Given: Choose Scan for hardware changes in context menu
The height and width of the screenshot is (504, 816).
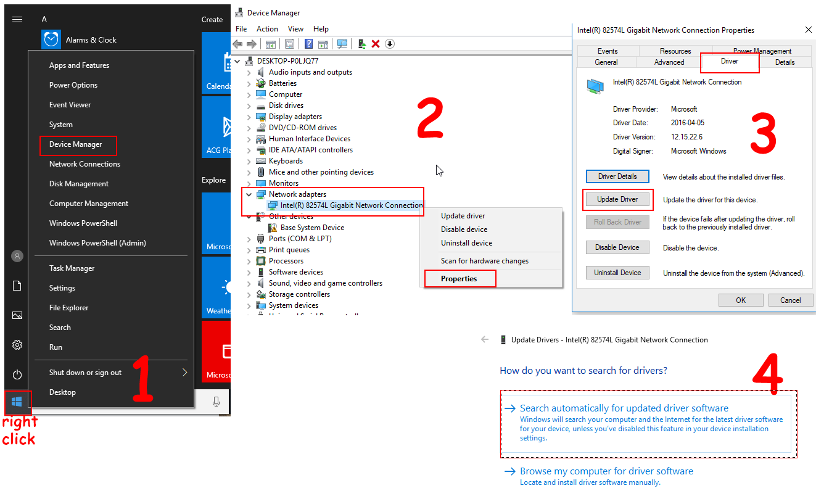Looking at the screenshot, I should (485, 261).
